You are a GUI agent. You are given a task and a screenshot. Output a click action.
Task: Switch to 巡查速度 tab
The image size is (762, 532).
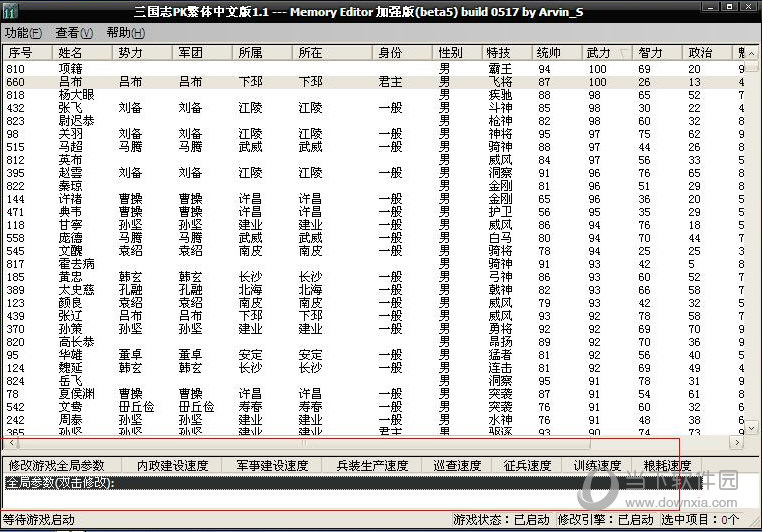457,465
